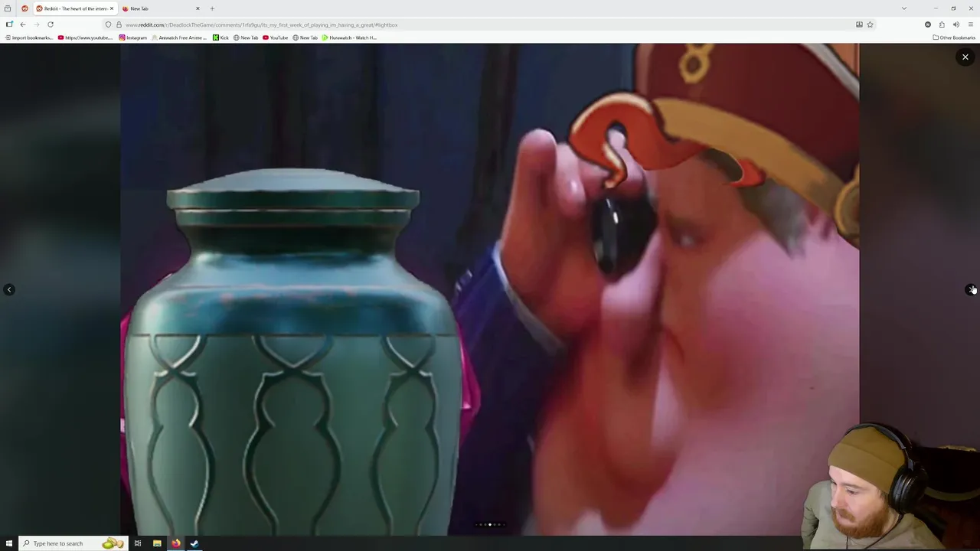Switch to the 'Reddit - The heart of the internet' tab

coord(75,8)
